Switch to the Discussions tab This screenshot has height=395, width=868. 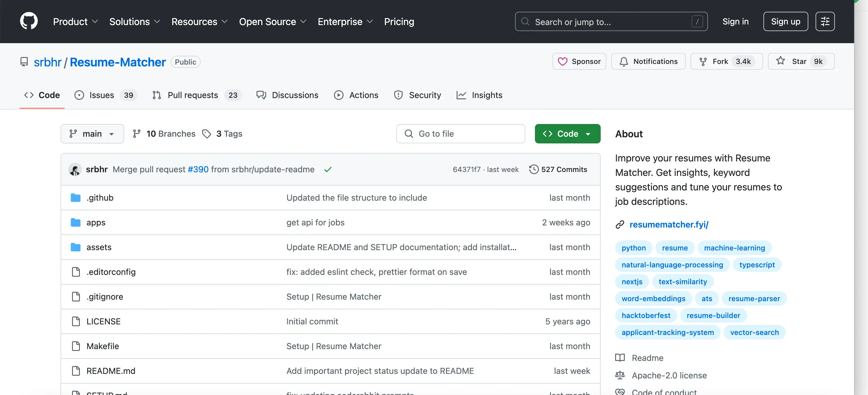(287, 95)
